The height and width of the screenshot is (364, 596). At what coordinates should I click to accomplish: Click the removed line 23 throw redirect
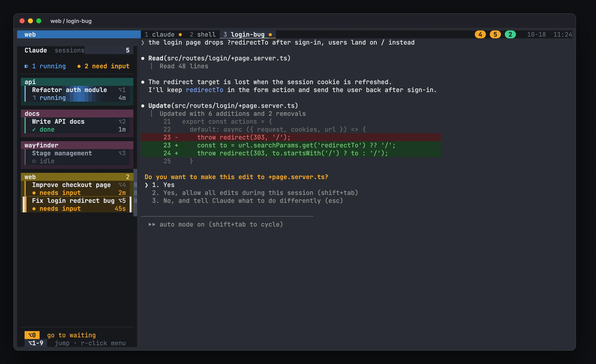[291, 137]
